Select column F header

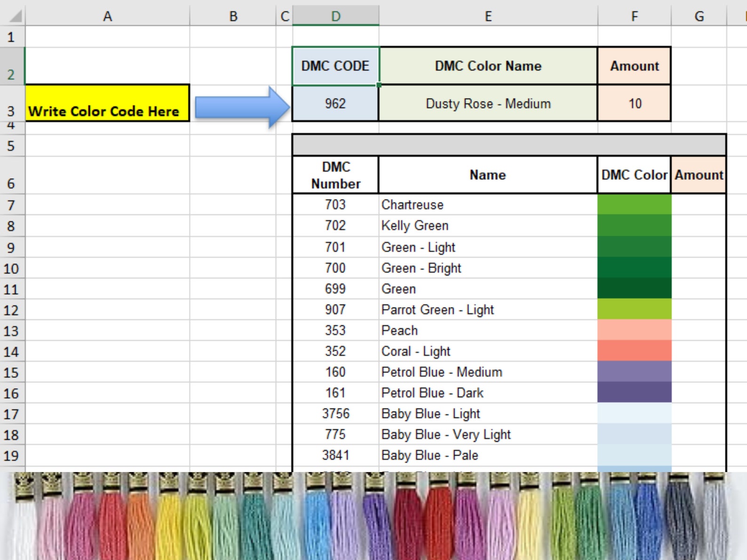point(635,16)
